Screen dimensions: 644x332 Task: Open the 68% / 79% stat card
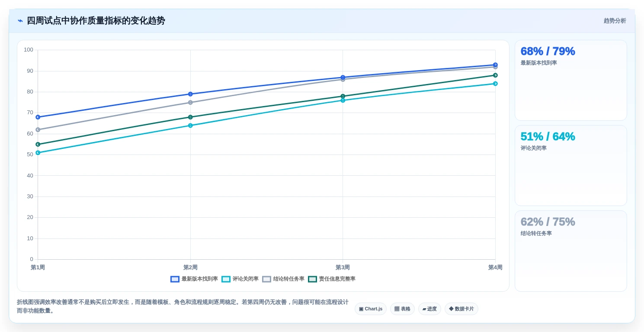[570, 80]
